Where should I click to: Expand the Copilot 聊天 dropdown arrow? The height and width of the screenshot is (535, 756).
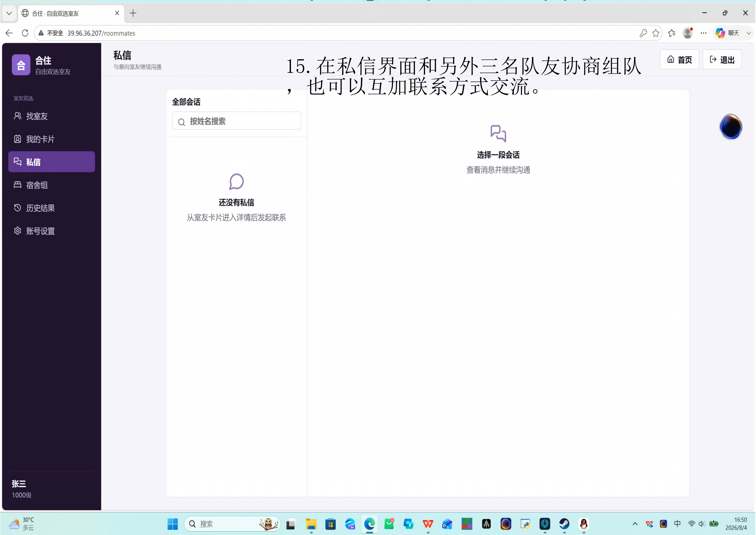[x=748, y=33]
